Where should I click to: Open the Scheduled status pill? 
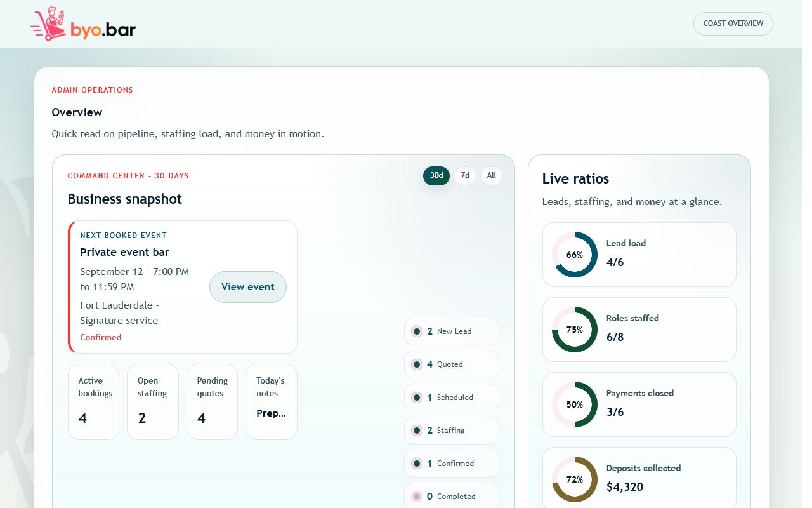pos(452,398)
